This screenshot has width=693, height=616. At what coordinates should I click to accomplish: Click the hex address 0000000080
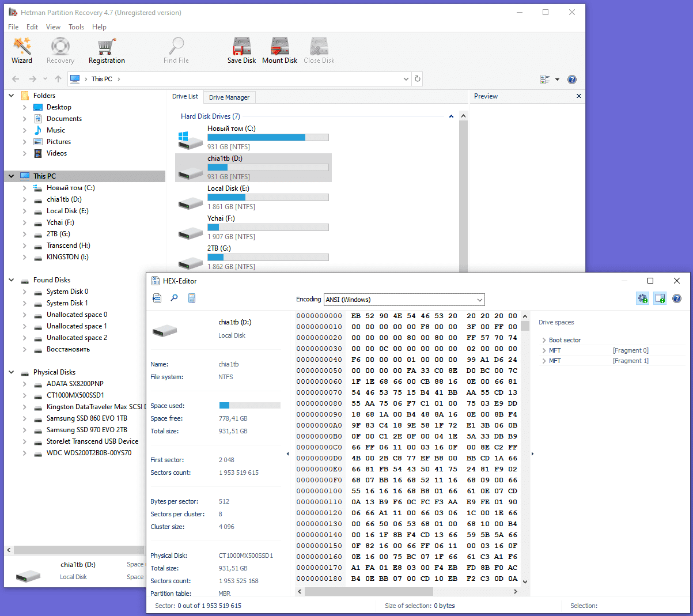pyautogui.click(x=319, y=403)
